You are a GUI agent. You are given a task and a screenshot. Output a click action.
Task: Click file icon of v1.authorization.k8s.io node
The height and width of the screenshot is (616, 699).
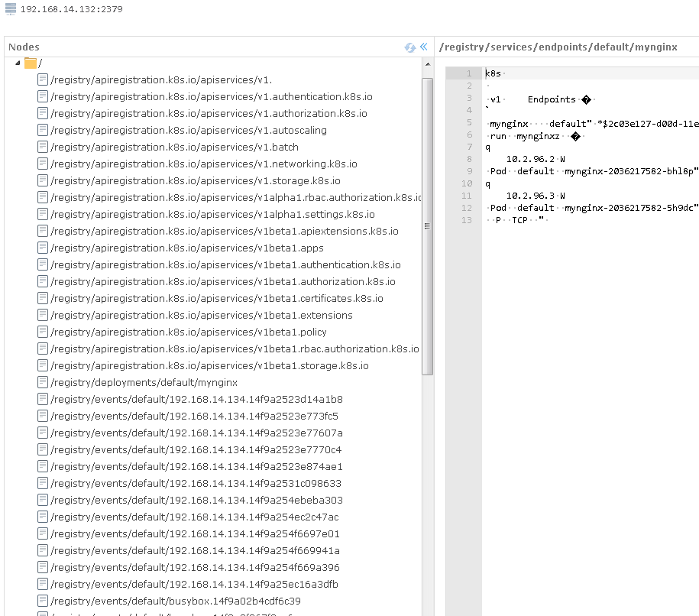(42, 113)
